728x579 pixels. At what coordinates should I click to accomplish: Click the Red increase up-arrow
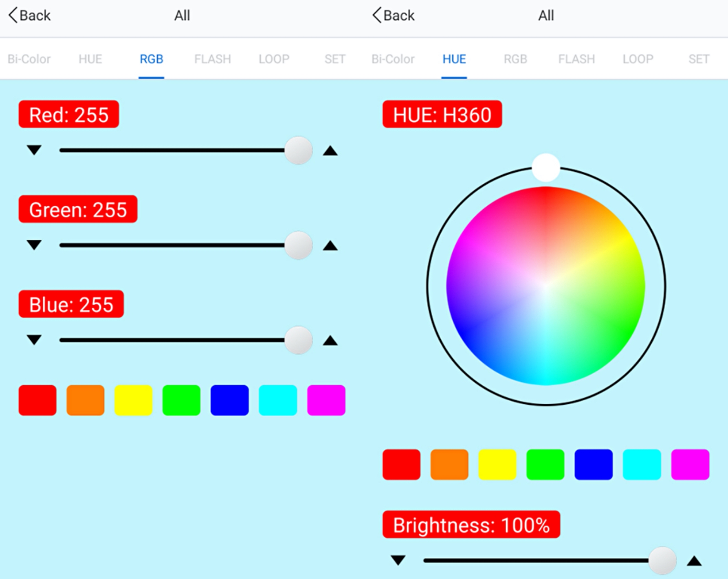coord(330,151)
